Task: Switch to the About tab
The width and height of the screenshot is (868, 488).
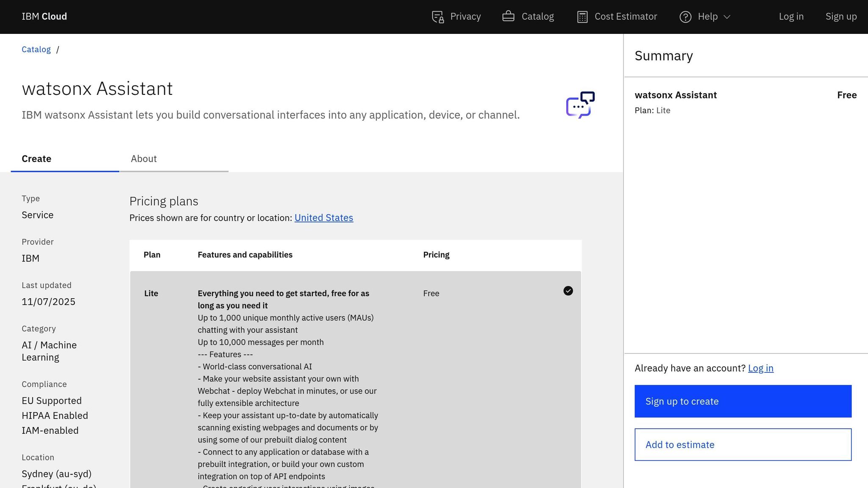Action: click(x=144, y=158)
